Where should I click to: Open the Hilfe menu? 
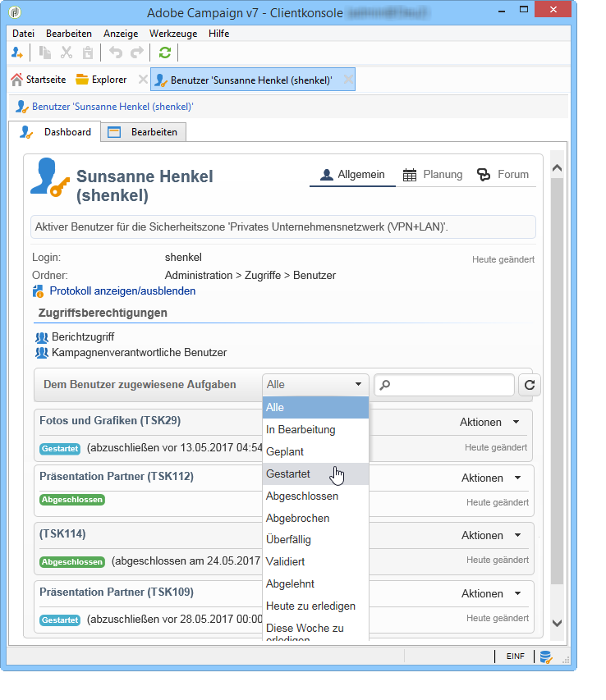(218, 34)
